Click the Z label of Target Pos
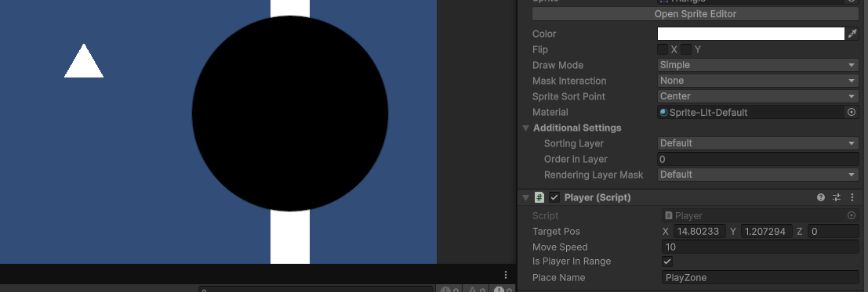The height and width of the screenshot is (292, 868). (x=799, y=231)
